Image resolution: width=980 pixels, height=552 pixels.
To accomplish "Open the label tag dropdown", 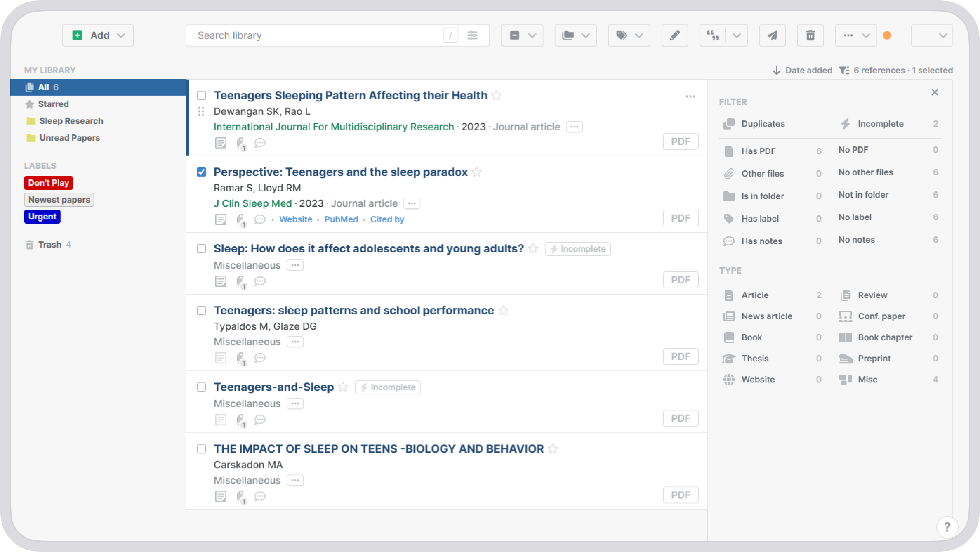I will click(629, 35).
